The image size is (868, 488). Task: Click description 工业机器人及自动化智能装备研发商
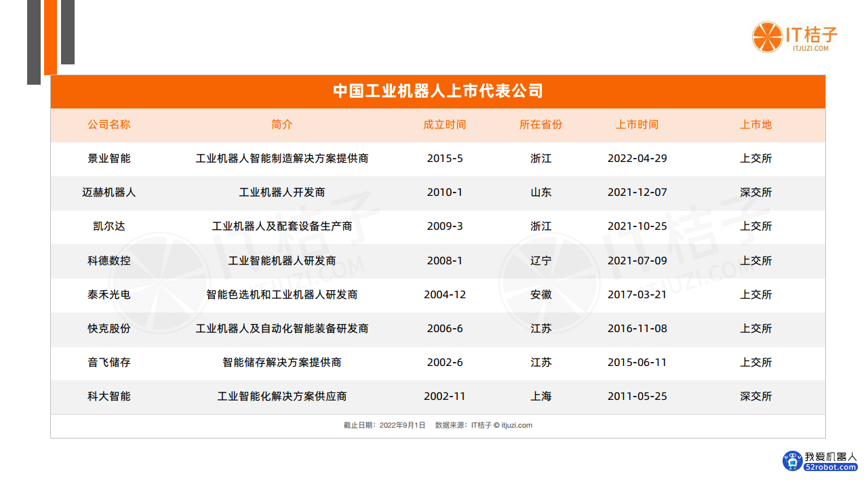point(282,329)
